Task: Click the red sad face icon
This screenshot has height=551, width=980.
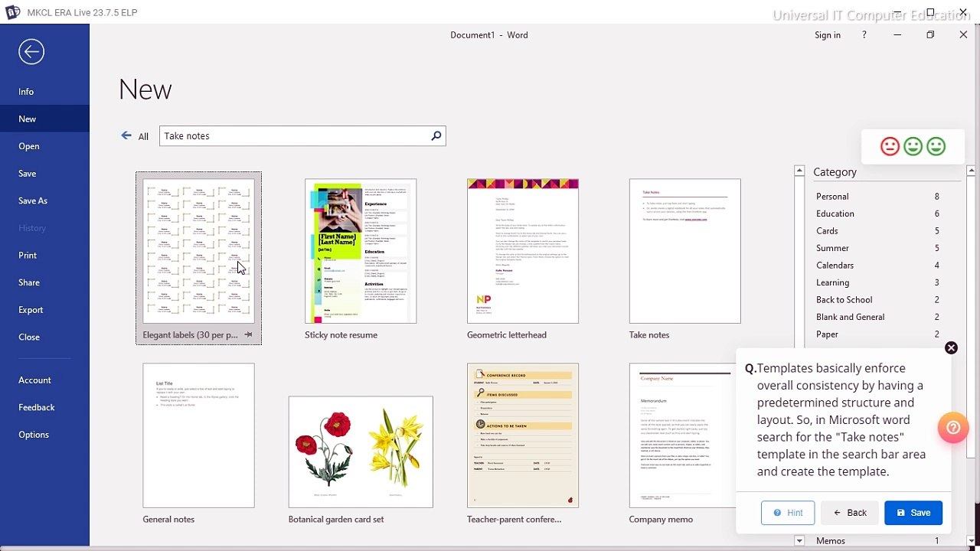Action: coord(890,146)
